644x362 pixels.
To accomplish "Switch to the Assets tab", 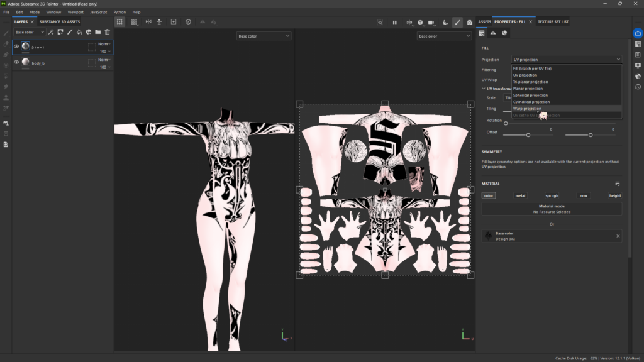I will point(484,22).
